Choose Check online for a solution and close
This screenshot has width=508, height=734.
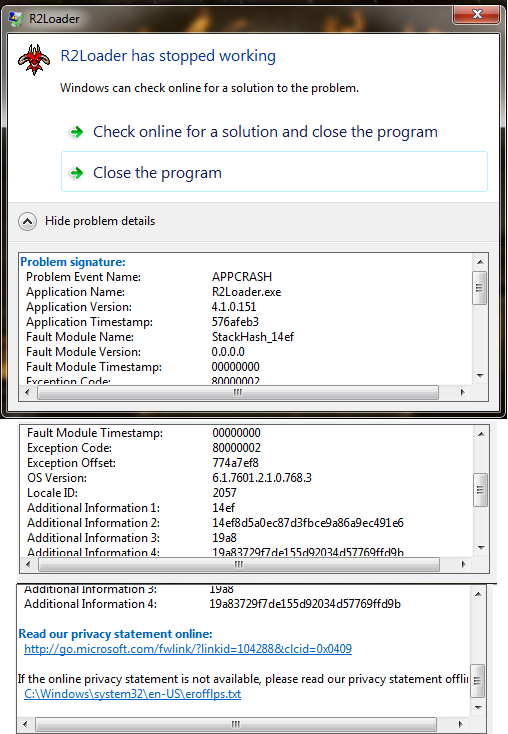(265, 132)
